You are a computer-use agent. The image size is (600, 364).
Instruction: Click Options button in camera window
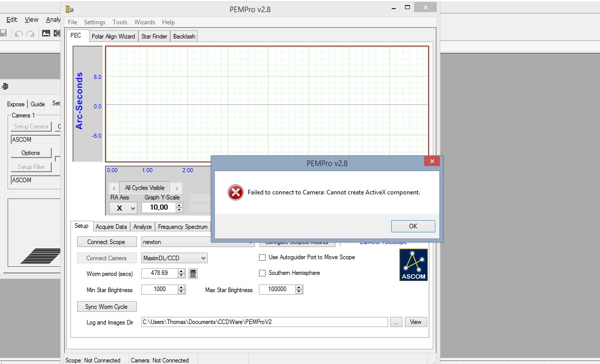(x=30, y=153)
